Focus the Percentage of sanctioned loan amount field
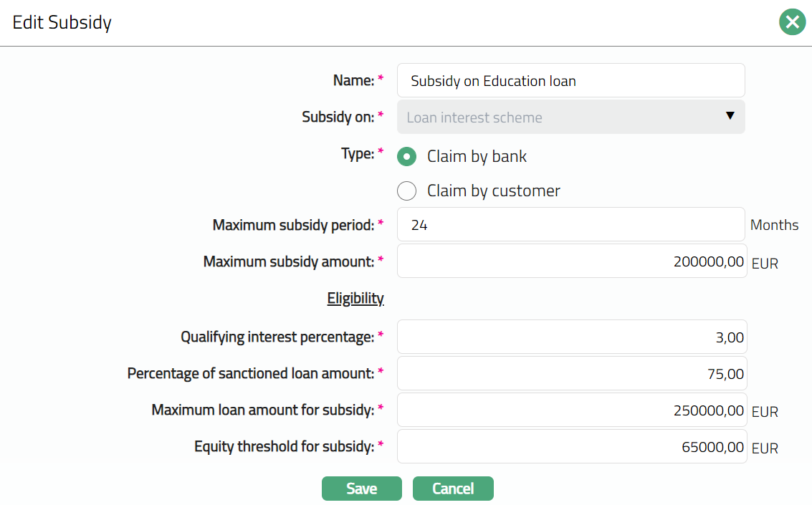This screenshot has width=812, height=505. [570, 373]
